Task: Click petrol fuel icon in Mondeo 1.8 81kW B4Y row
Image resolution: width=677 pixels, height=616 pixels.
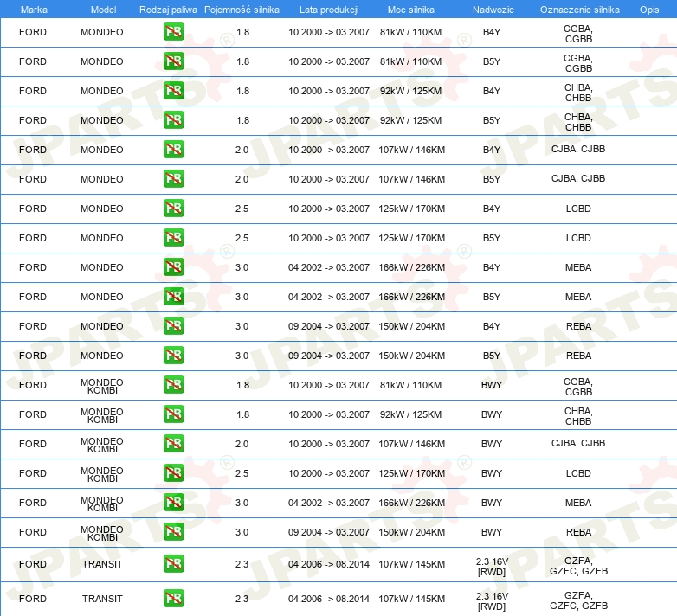Action: (173, 32)
